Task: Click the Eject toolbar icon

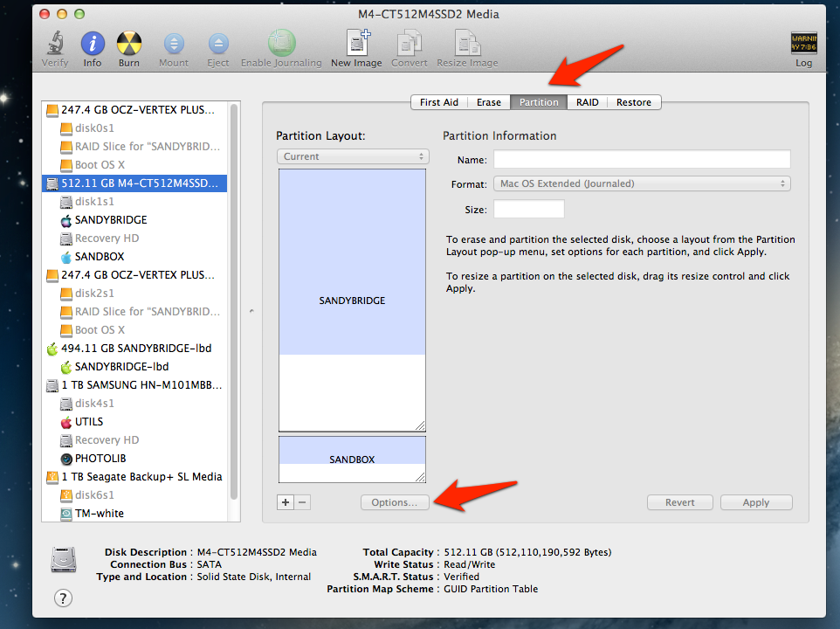Action: pyautogui.click(x=218, y=44)
